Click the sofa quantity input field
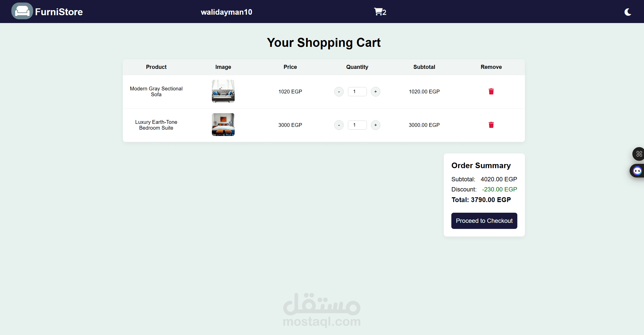The width and height of the screenshot is (644, 335). pos(357,92)
